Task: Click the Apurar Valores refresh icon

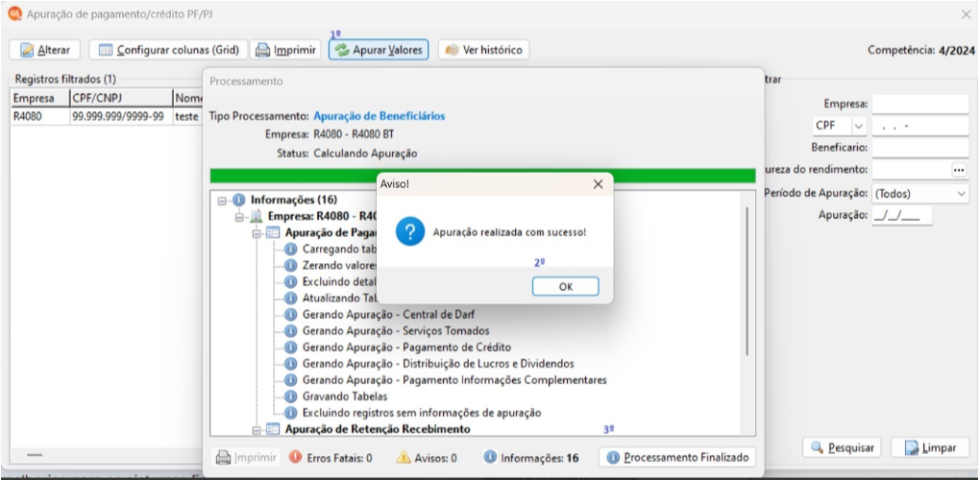Action: pyautogui.click(x=342, y=50)
